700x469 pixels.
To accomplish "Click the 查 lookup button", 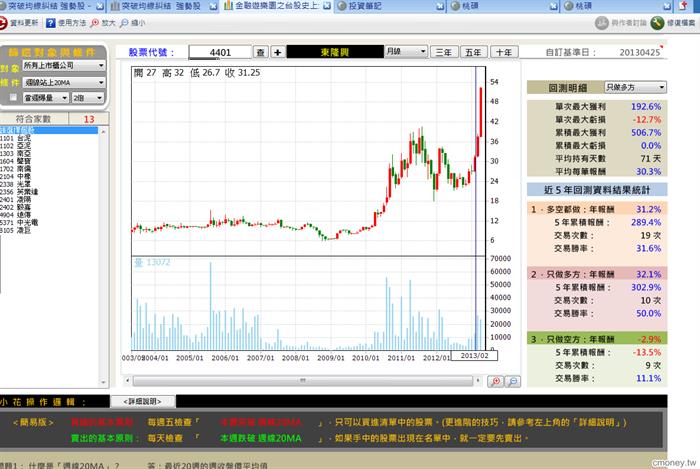I will click(261, 52).
